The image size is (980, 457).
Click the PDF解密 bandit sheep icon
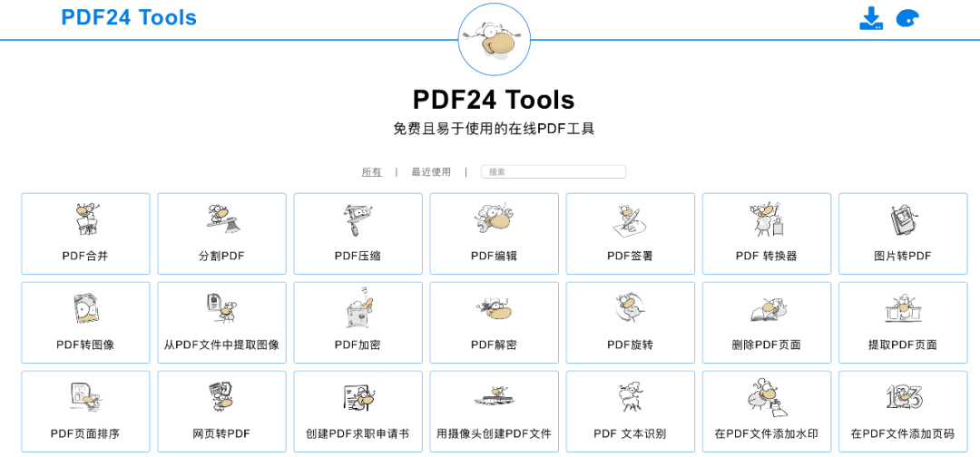[494, 307]
